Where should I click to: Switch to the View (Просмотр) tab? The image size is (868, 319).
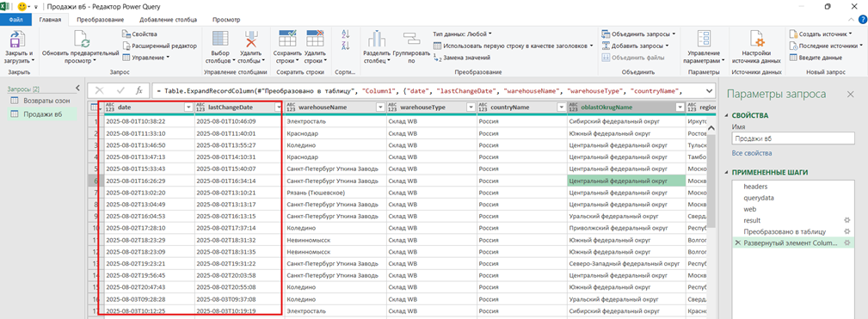tap(226, 20)
